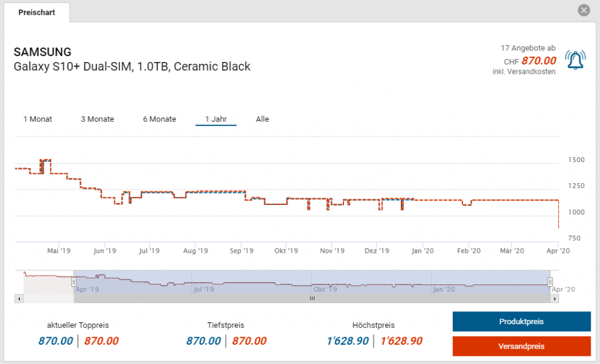Switch the chart to 3 Monate

click(97, 119)
